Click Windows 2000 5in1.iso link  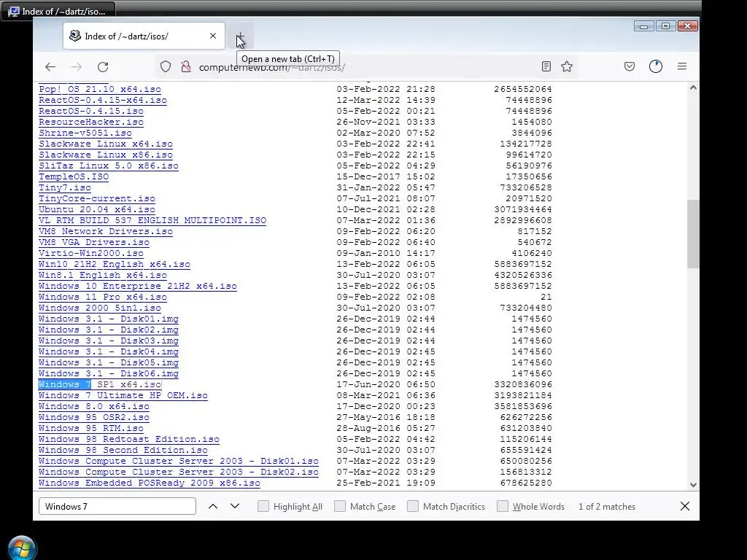[x=100, y=308]
